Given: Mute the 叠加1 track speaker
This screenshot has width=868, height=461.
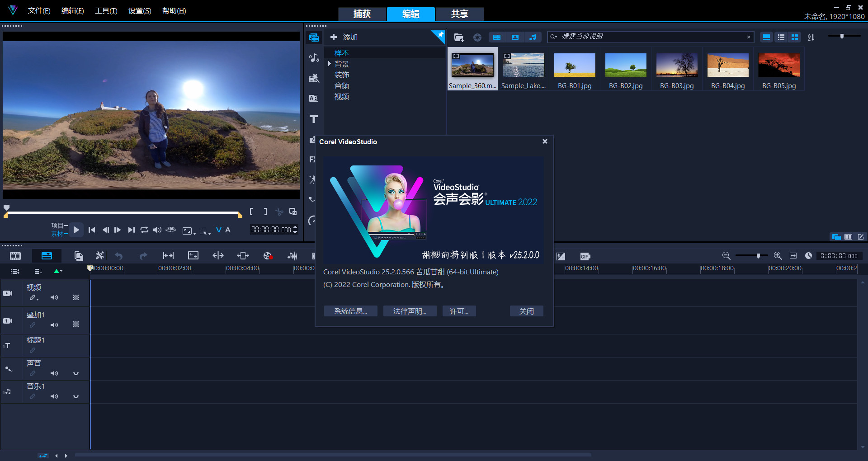Looking at the screenshot, I should pyautogui.click(x=54, y=325).
